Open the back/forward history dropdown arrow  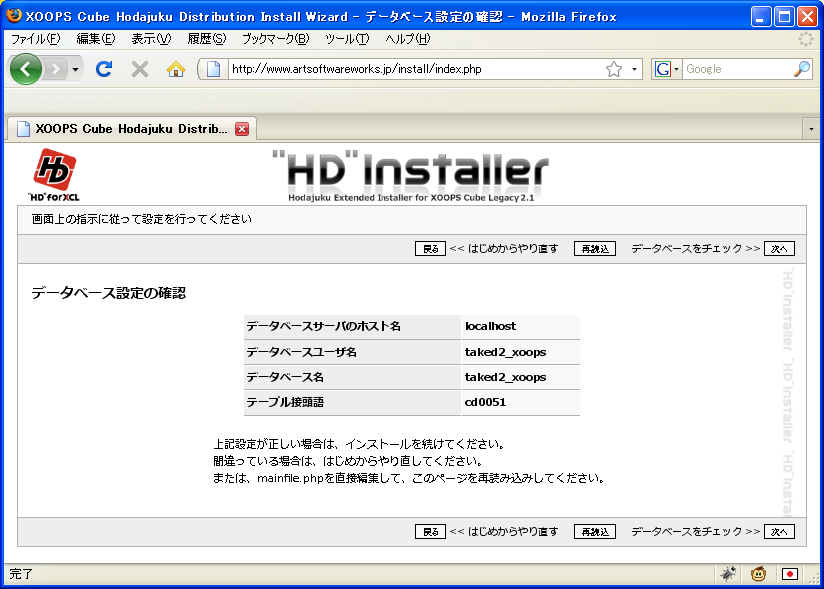click(75, 69)
